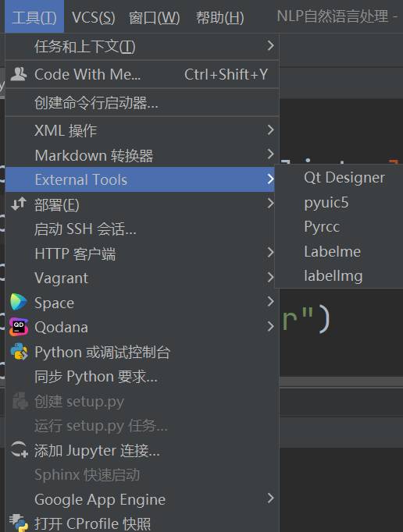Select Labelme from External Tools

[333, 251]
